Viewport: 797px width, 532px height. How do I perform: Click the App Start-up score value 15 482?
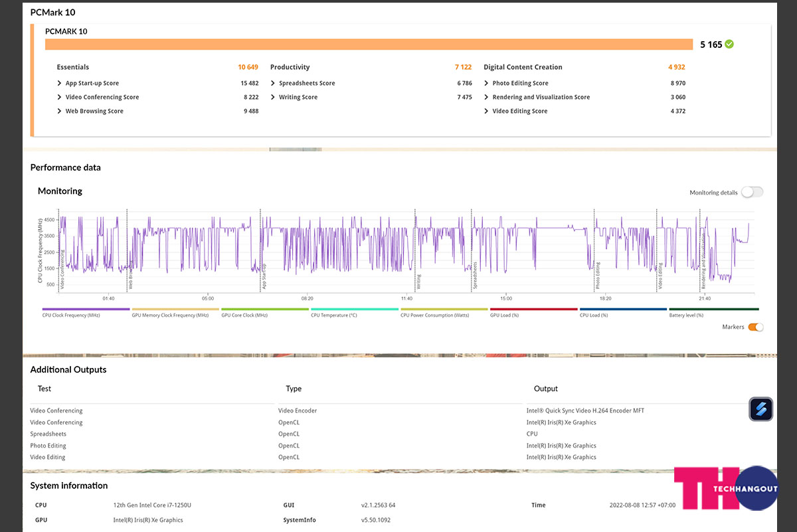pyautogui.click(x=250, y=84)
